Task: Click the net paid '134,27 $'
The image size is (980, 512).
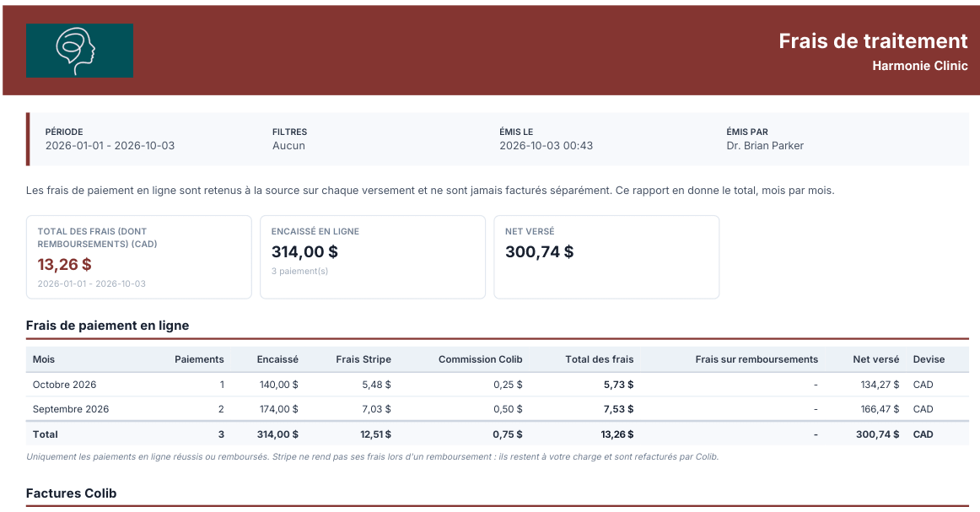Action: (880, 385)
